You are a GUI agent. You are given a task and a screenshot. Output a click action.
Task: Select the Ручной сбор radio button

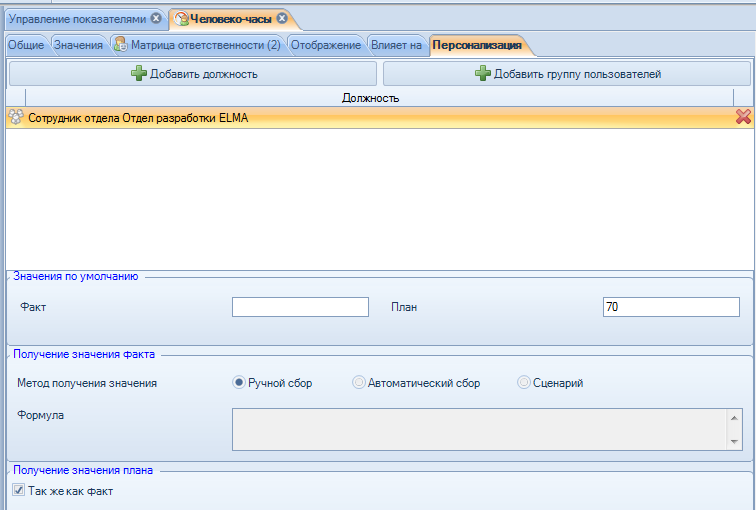239,383
